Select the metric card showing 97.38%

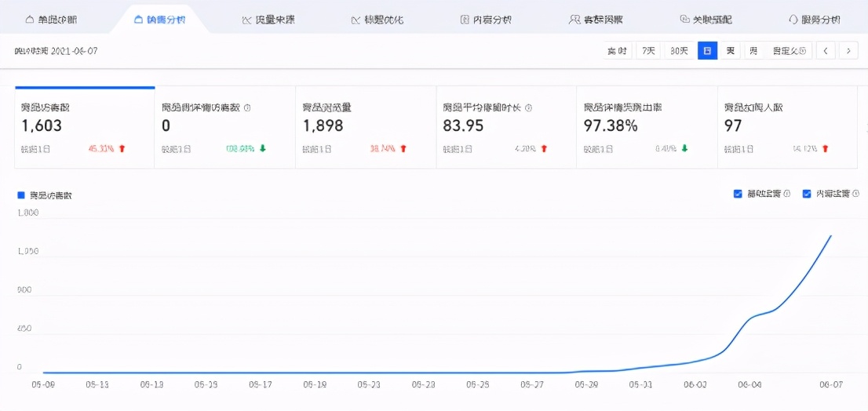coord(647,128)
